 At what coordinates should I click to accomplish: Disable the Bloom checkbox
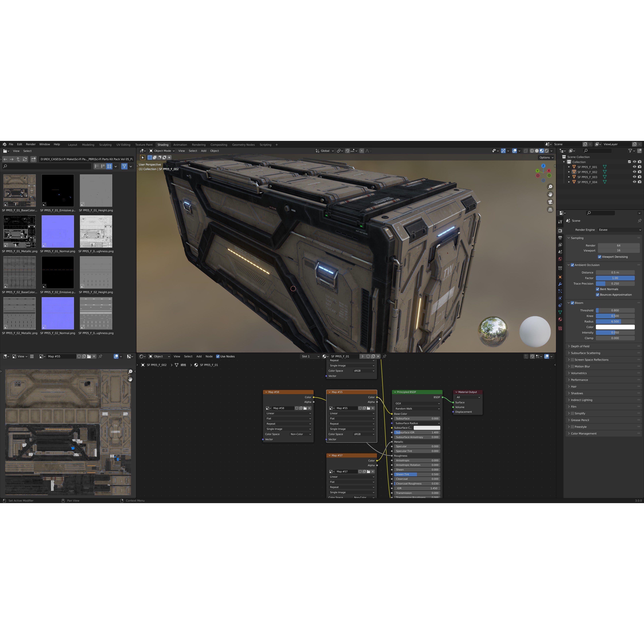[x=572, y=303]
